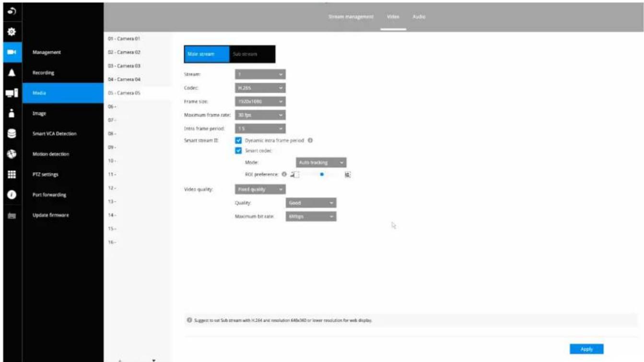Select empty channel 12 in camera list

138,188
